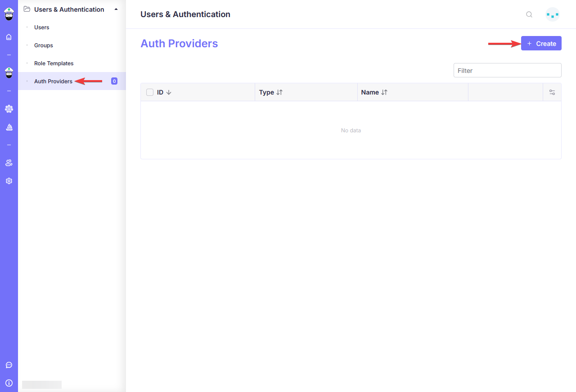This screenshot has height=392, width=576.
Task: Sort table by Type column
Action: pyautogui.click(x=271, y=92)
